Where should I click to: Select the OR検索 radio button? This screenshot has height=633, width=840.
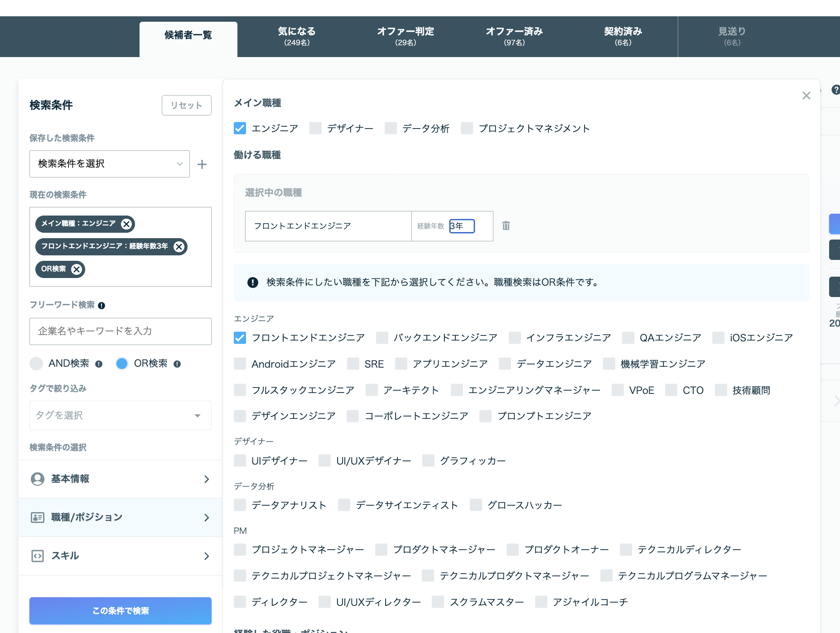coord(121,364)
